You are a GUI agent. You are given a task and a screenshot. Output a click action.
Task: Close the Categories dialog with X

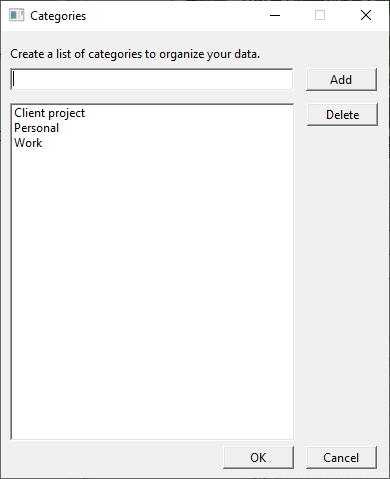(366, 15)
